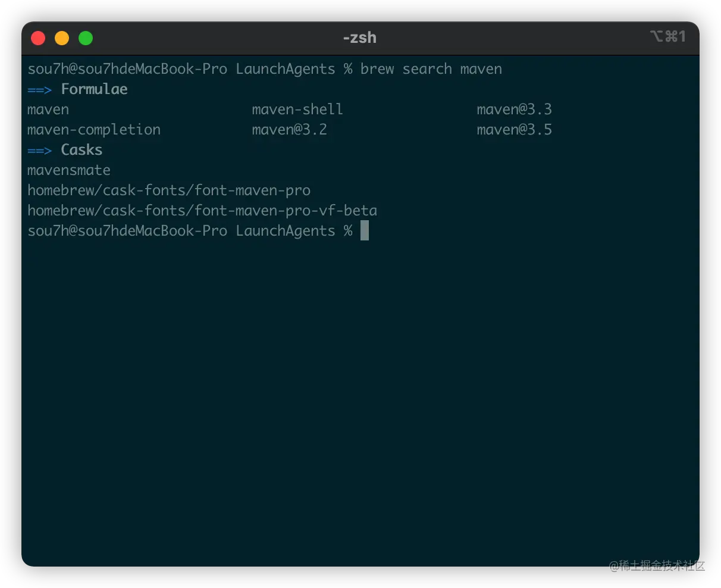Click the 'font-maven-pro' cask line
The image size is (721, 588).
coord(169,190)
